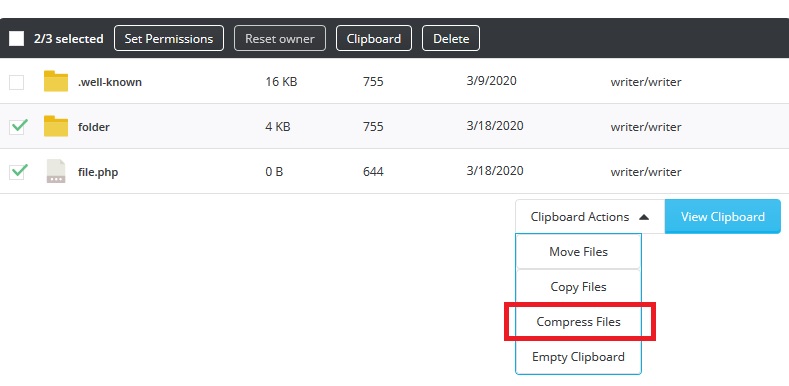Click the 755 permission of .well-known
This screenshot has height=386, width=789.
[373, 82]
